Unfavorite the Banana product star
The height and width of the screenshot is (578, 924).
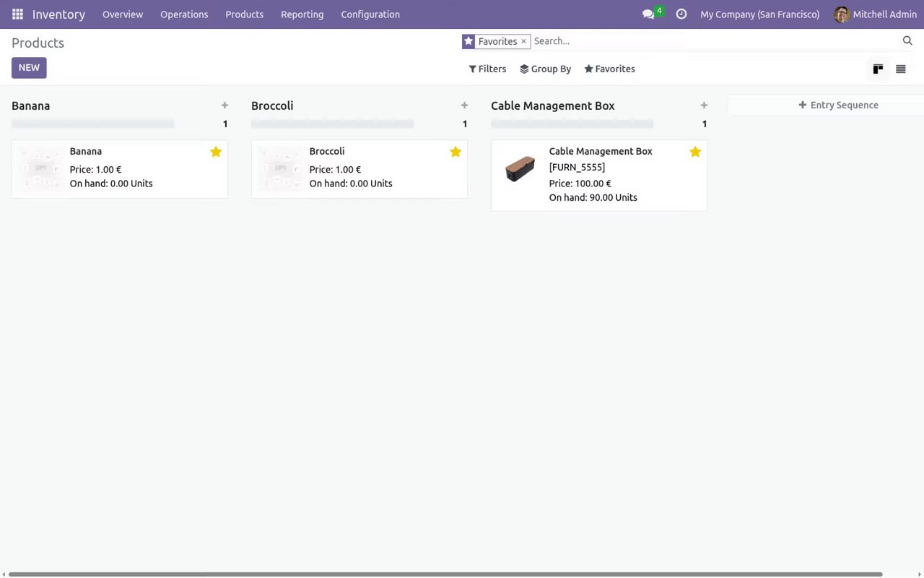(216, 152)
